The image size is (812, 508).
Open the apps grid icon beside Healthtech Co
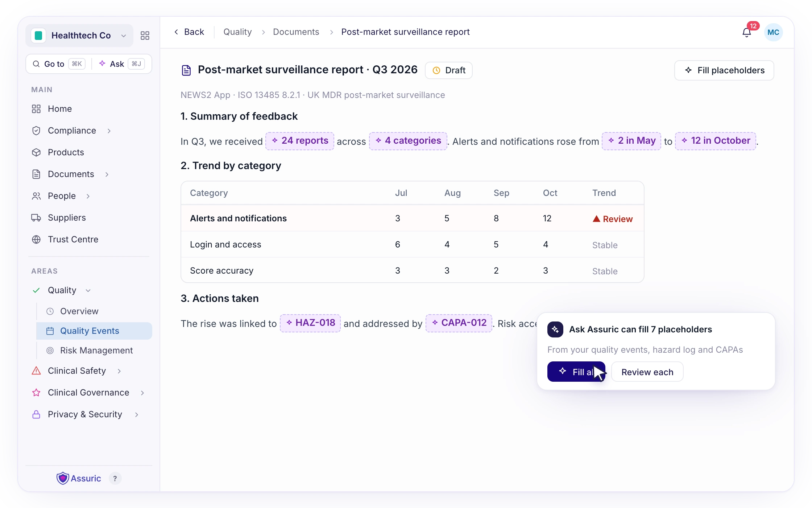(145, 36)
